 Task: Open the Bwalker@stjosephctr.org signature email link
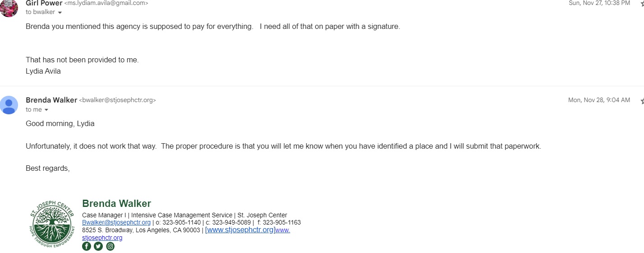tap(116, 222)
